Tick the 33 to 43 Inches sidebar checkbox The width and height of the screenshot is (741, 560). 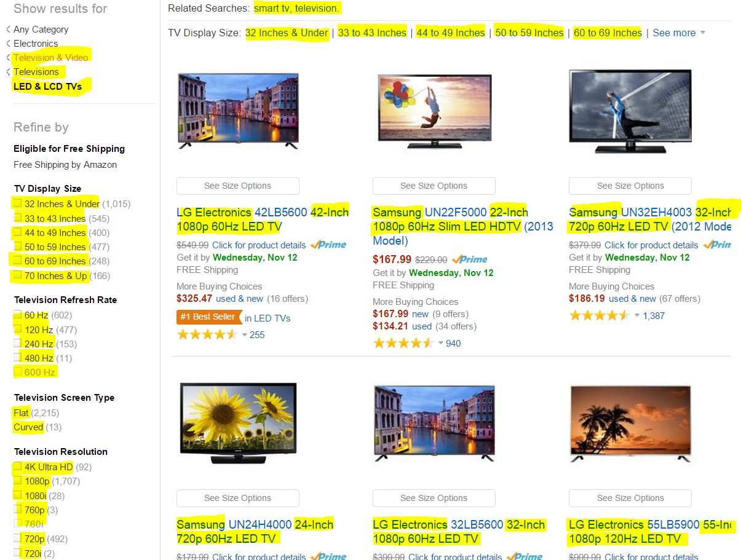coord(18,218)
